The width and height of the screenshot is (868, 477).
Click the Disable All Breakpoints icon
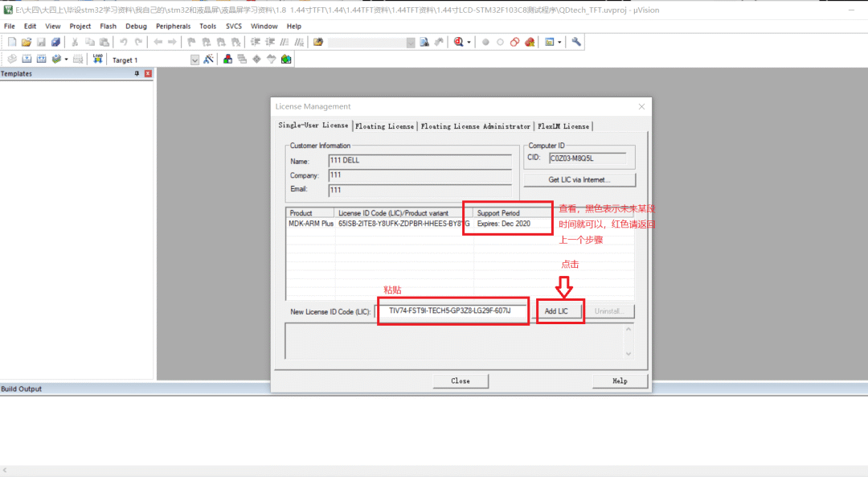(x=515, y=42)
